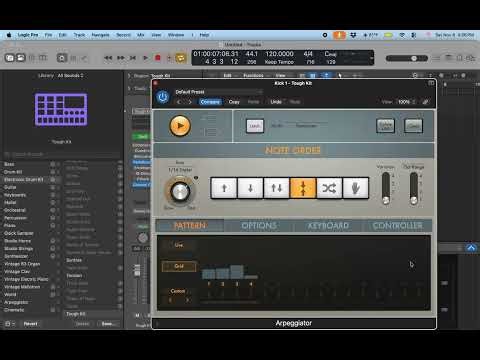The height and width of the screenshot is (360, 480).
Task: Select Tough Kit patch in Library
Action: (93, 314)
